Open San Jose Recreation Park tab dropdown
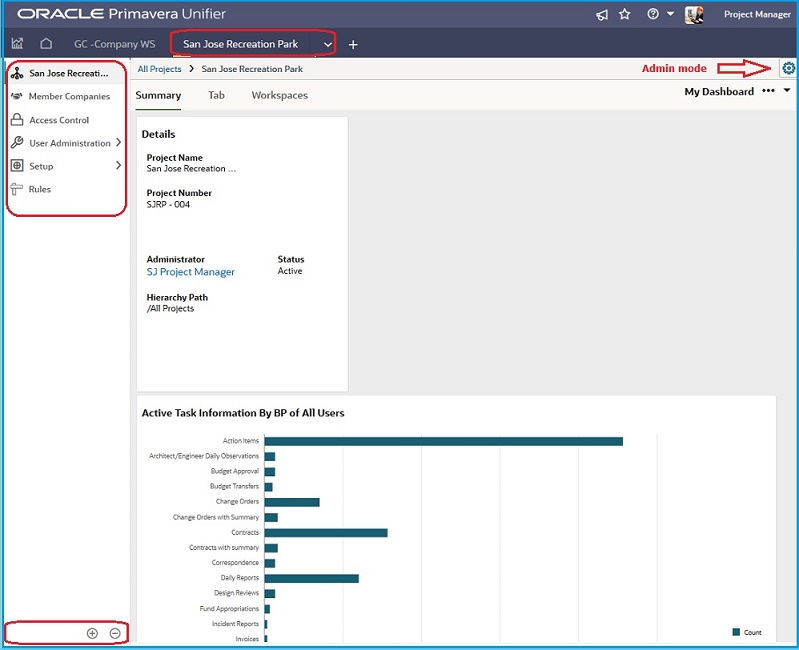 click(328, 44)
